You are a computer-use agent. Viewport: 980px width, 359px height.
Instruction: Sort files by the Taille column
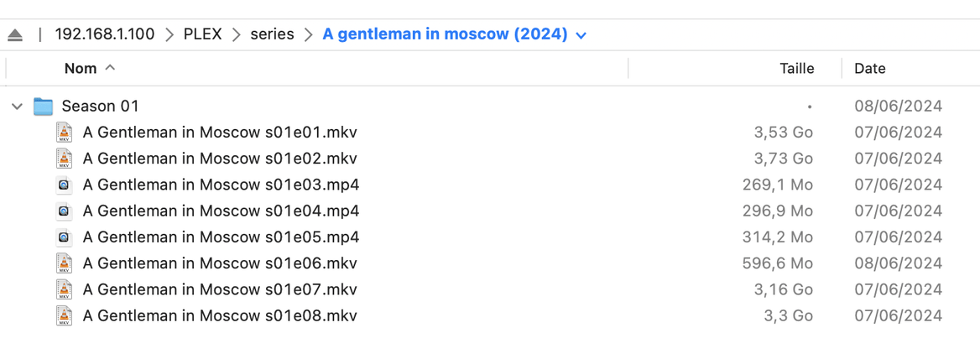coord(796,69)
